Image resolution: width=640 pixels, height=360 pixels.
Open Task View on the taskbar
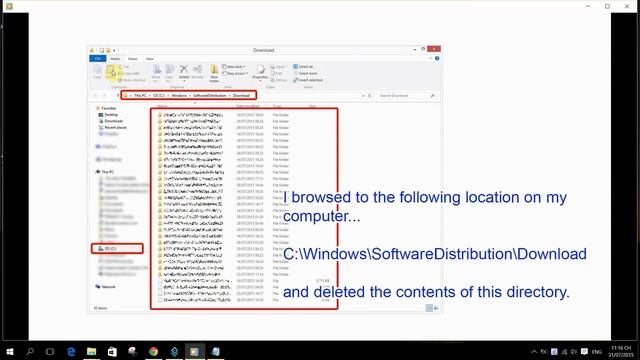tap(50, 351)
